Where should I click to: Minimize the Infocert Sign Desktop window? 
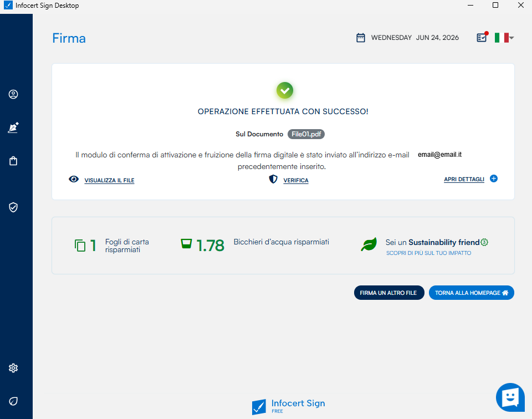470,5
